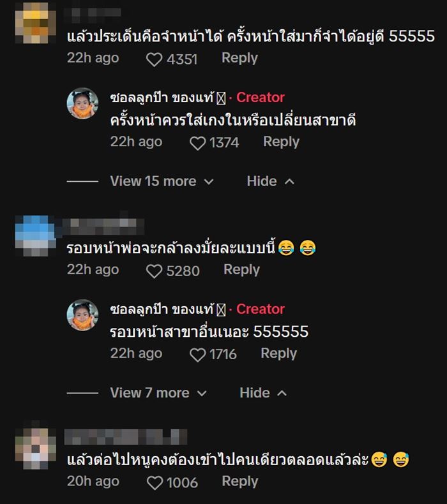Open the blue blurred avatar of the second commenter

click(x=36, y=235)
